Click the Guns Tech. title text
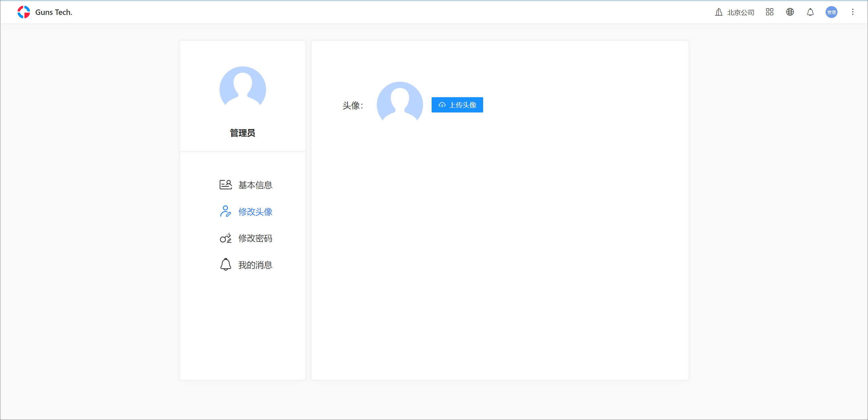 click(x=54, y=12)
